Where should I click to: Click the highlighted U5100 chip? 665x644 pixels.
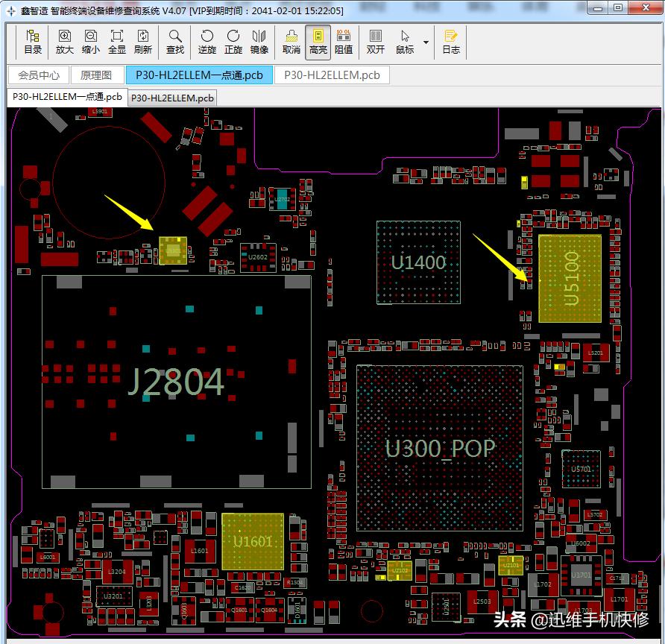click(x=570, y=278)
